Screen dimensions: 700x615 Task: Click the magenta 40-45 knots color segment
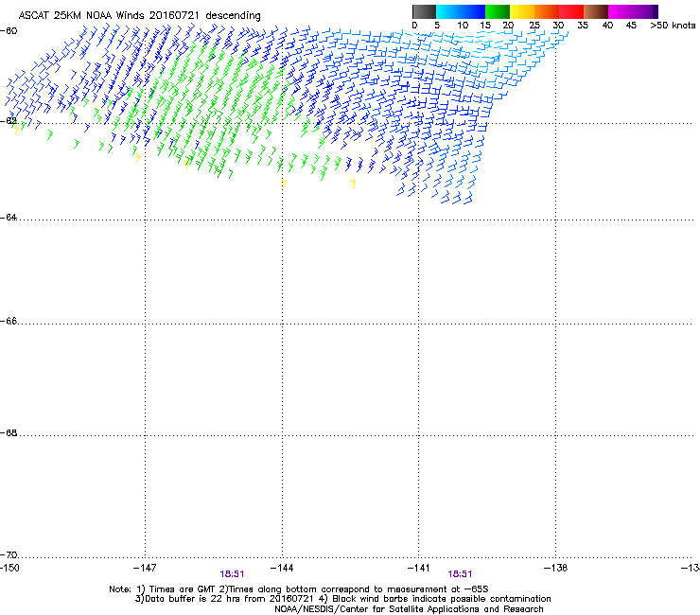[621, 11]
